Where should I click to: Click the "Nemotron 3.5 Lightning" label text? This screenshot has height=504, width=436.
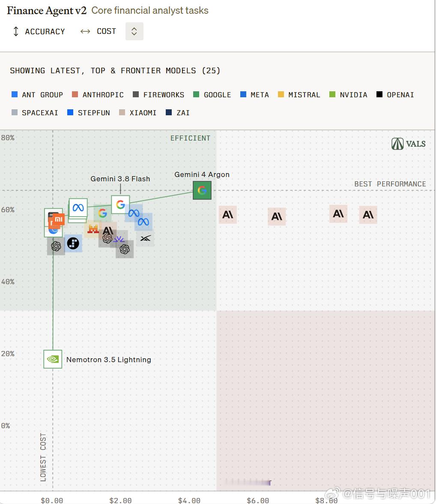click(109, 360)
